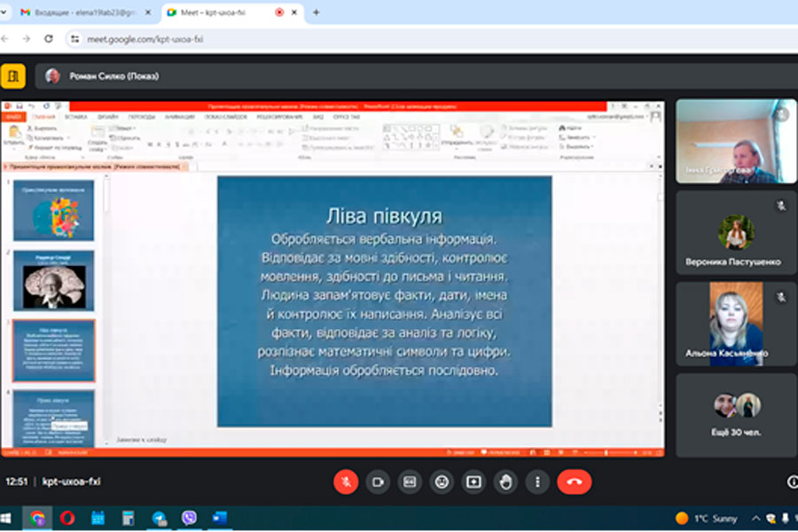Image resolution: width=798 pixels, height=532 pixels.
Task: Open the shapes gallery in PowerPoint ribbon
Action: (411, 137)
